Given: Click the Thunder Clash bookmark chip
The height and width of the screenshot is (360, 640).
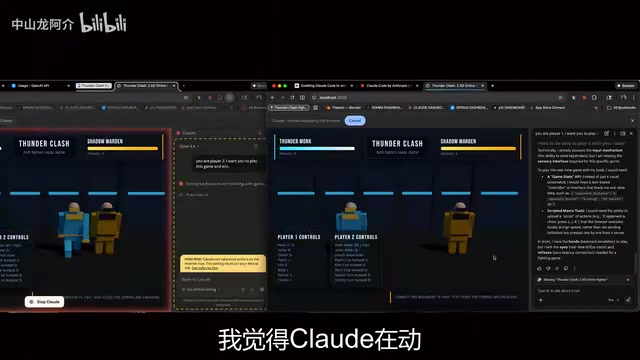Looking at the screenshot, I should click(x=289, y=108).
